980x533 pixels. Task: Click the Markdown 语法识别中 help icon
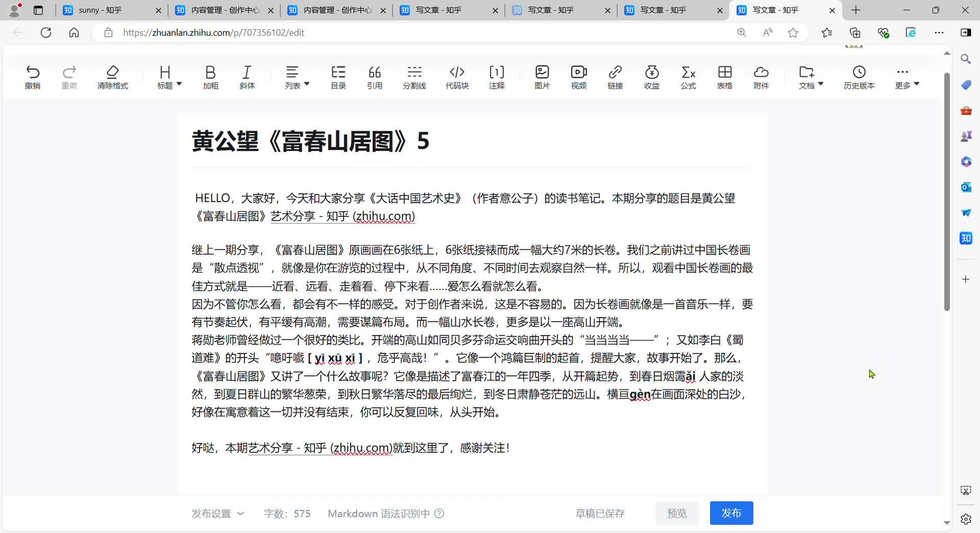pyautogui.click(x=439, y=514)
